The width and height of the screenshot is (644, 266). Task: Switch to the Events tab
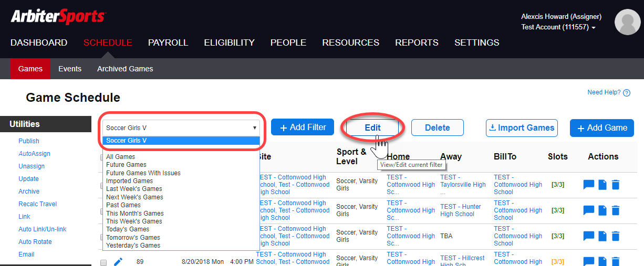click(70, 69)
